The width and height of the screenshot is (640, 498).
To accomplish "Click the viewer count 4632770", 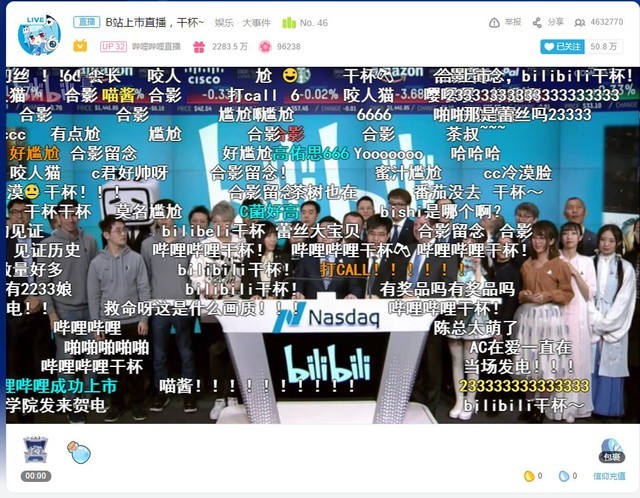I will coord(607,22).
